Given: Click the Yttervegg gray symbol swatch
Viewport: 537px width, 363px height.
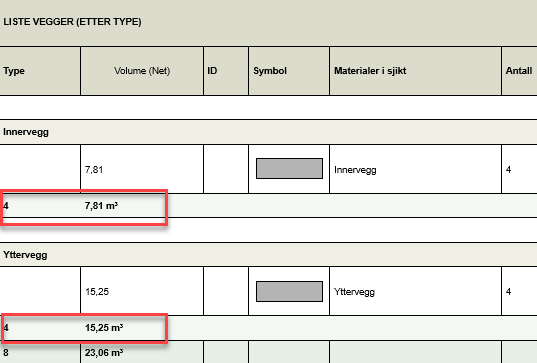Looking at the screenshot, I should tap(289, 291).
